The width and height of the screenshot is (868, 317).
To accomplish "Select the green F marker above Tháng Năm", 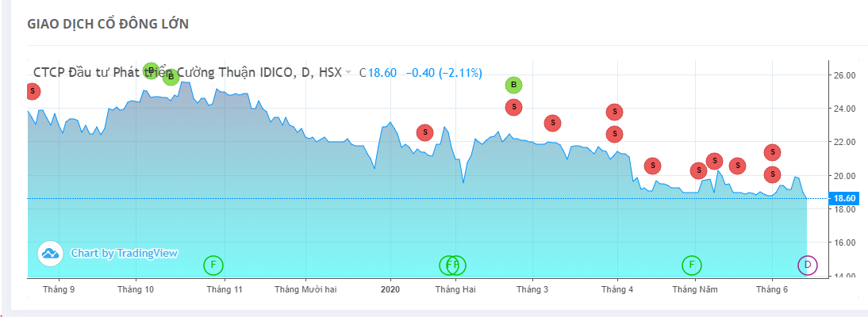I will point(692,265).
